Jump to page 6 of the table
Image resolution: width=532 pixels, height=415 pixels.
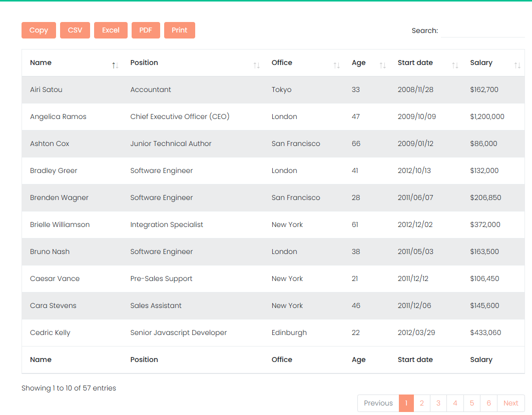pos(488,403)
